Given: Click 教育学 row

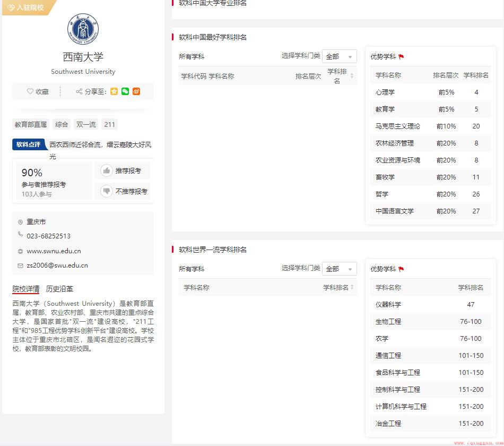Looking at the screenshot, I should click(x=430, y=109).
